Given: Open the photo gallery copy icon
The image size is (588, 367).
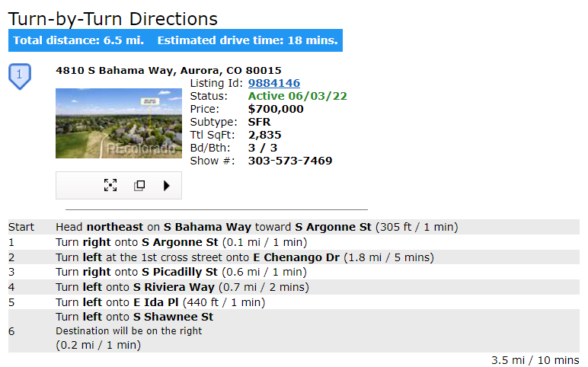Looking at the screenshot, I should click(139, 185).
